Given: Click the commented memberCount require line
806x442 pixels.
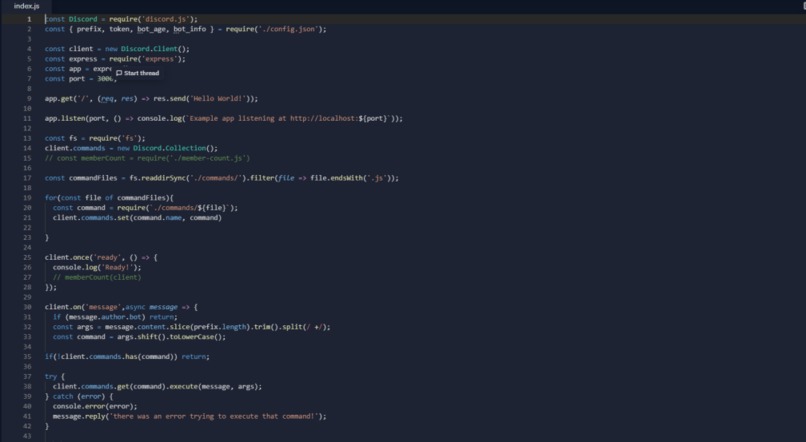Looking at the screenshot, I should (x=148, y=158).
